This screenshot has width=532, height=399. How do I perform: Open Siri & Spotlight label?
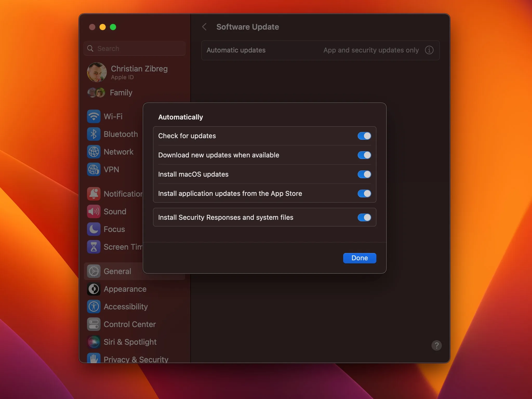click(x=130, y=342)
